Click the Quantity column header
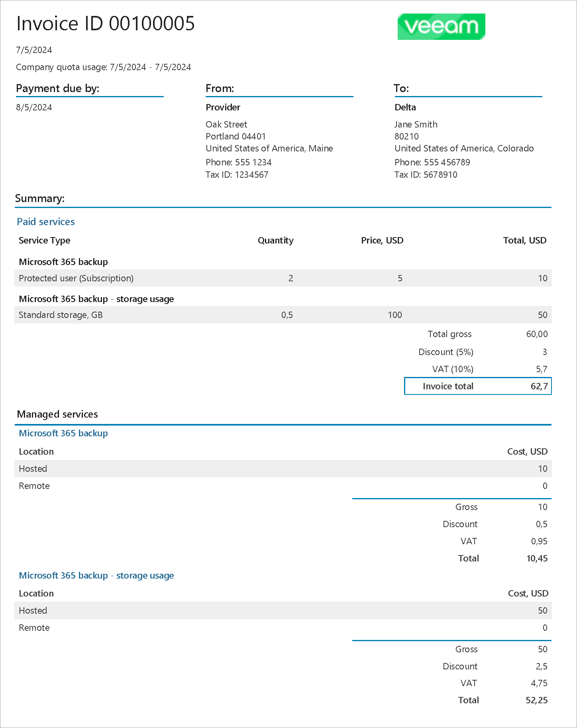 pyautogui.click(x=275, y=240)
